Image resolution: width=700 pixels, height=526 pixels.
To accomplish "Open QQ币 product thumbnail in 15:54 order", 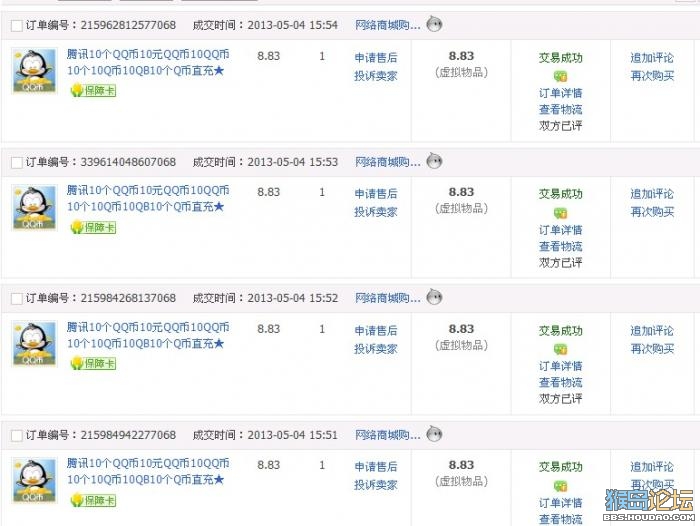I will click(x=34, y=71).
